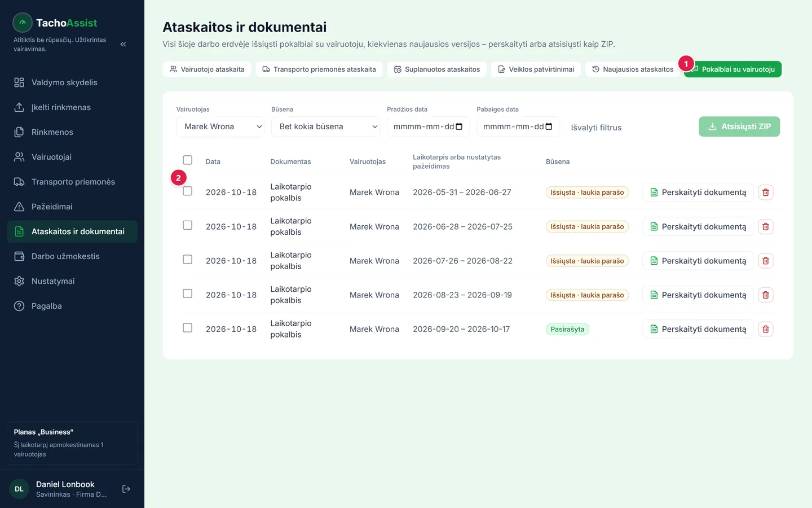Image resolution: width=812 pixels, height=508 pixels.
Task: Open calendar picker in Pradžios data field
Action: [x=459, y=126]
